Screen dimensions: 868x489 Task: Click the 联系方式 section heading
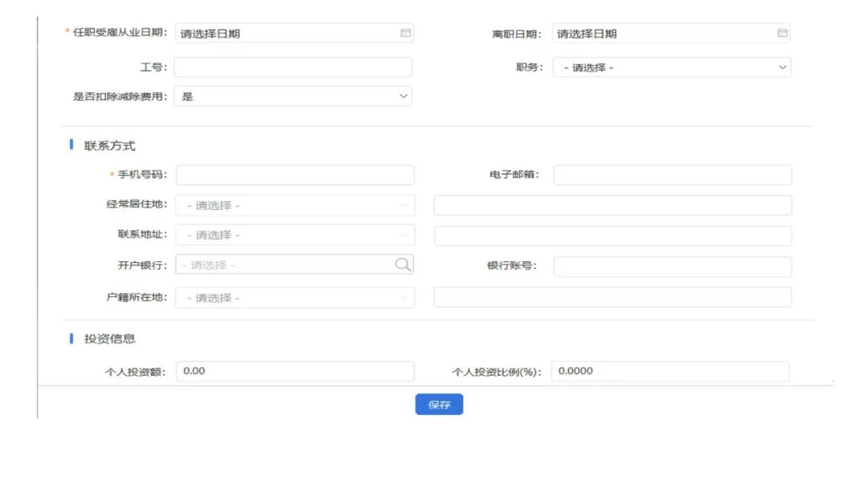coord(109,146)
